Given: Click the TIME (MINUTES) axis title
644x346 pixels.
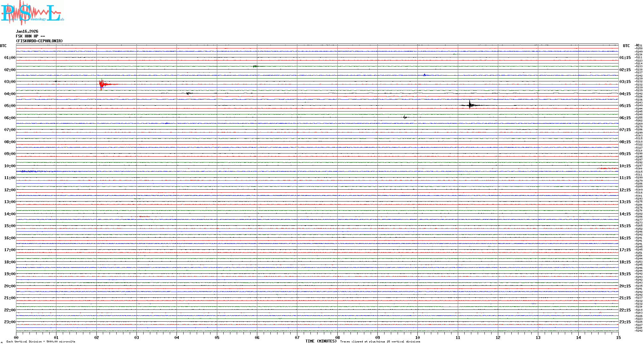Looking at the screenshot, I should pyautogui.click(x=321, y=341).
